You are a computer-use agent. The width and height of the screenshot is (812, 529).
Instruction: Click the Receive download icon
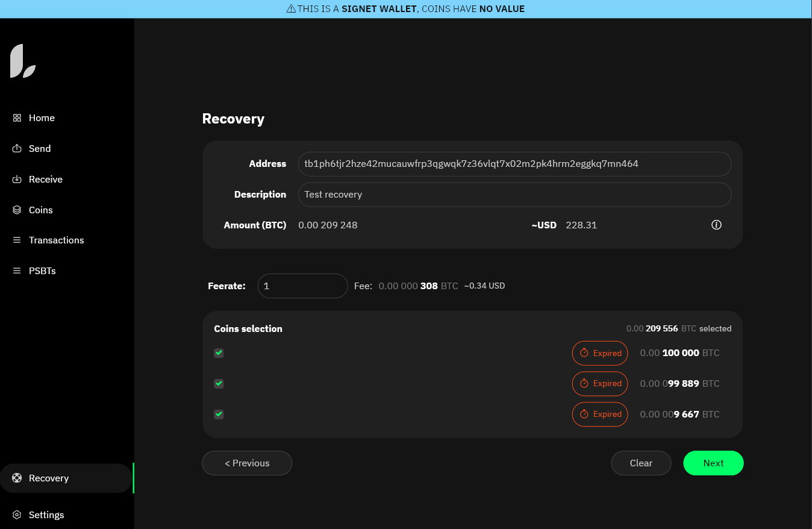coord(17,180)
